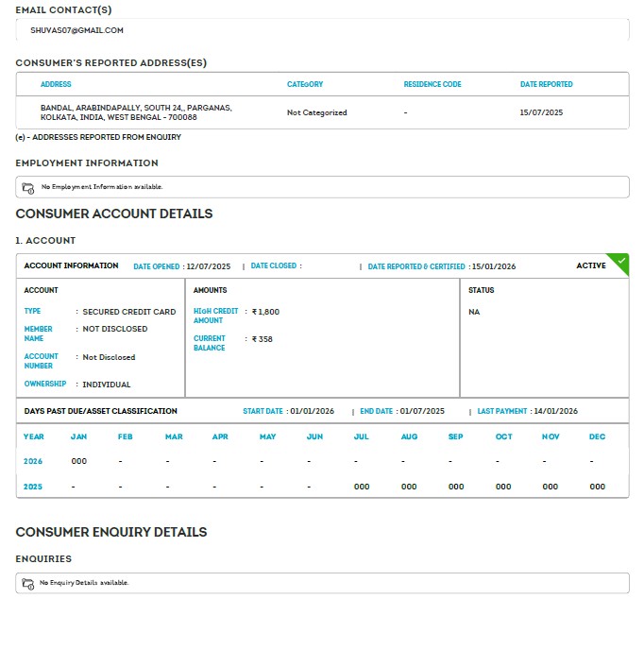The height and width of the screenshot is (650, 644).
Task: Click the icon beside No Enquiry Details
Action: 28,583
